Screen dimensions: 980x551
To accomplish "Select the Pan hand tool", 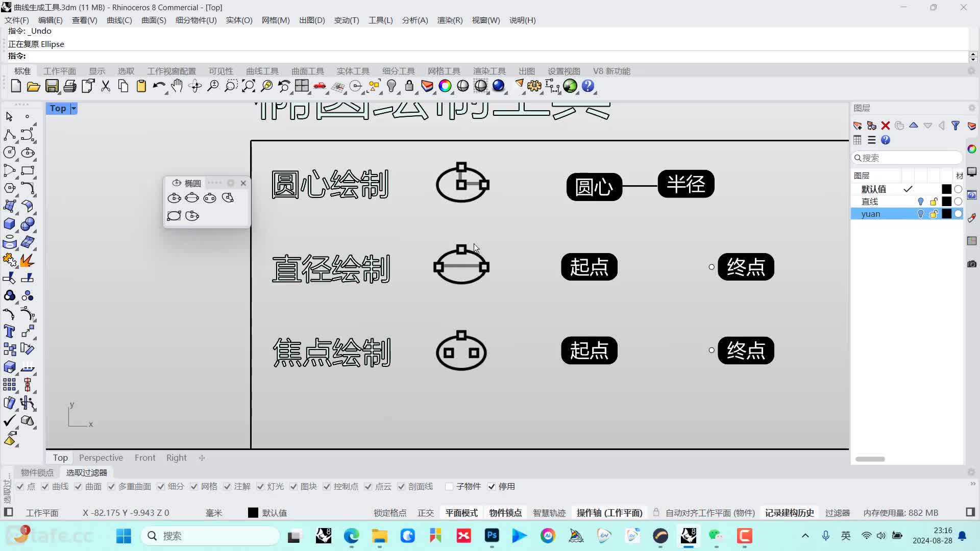I will coord(177,86).
